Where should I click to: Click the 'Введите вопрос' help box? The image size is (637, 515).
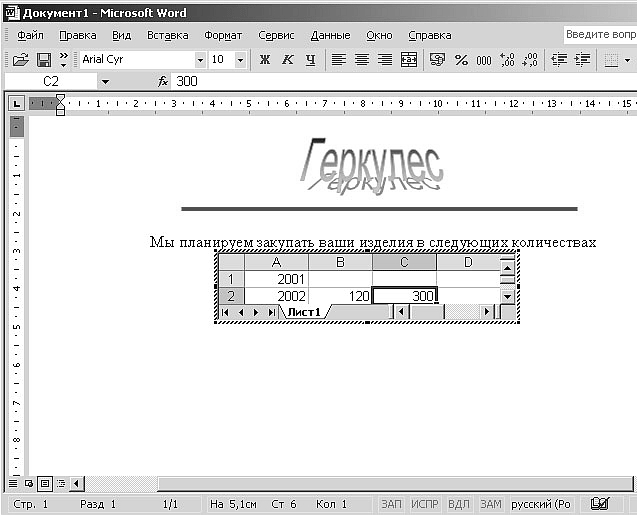[600, 35]
